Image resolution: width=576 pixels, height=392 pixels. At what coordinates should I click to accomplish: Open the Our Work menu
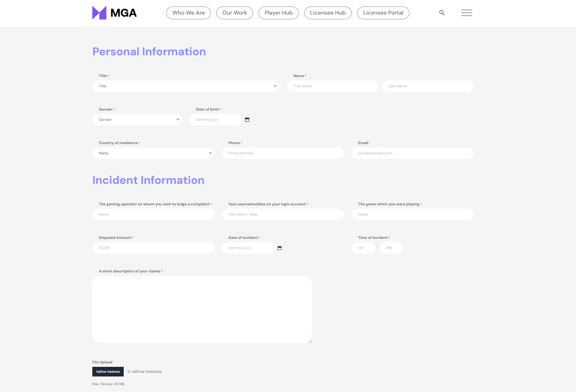[235, 13]
